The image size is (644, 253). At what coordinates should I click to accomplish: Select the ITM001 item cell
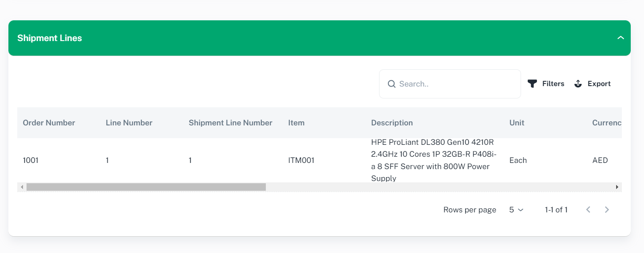tap(301, 160)
